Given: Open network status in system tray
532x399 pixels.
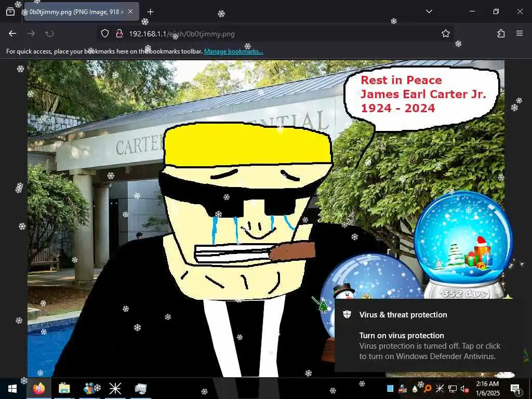Looking at the screenshot, I should 453,389.
